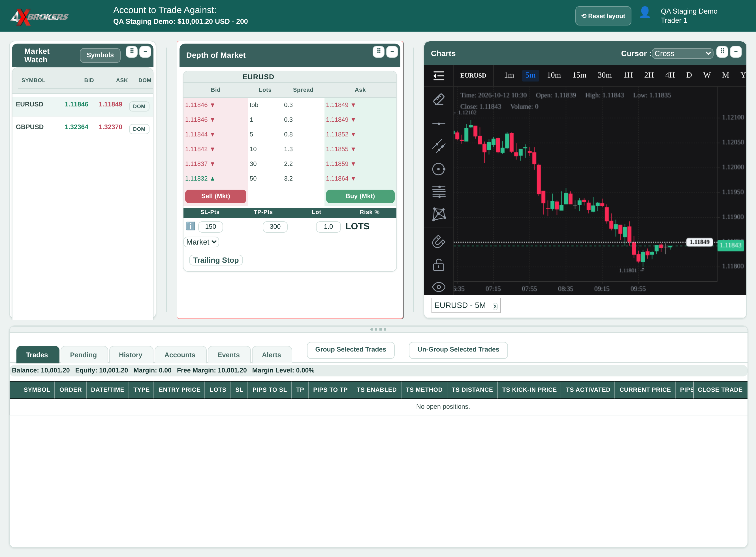Select the Fibonacci lines tool
The height and width of the screenshot is (557, 756).
coord(439,192)
